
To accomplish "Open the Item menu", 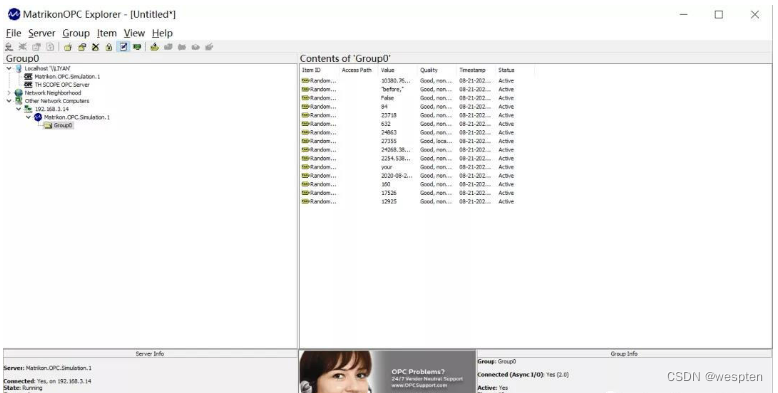I will coord(107,33).
